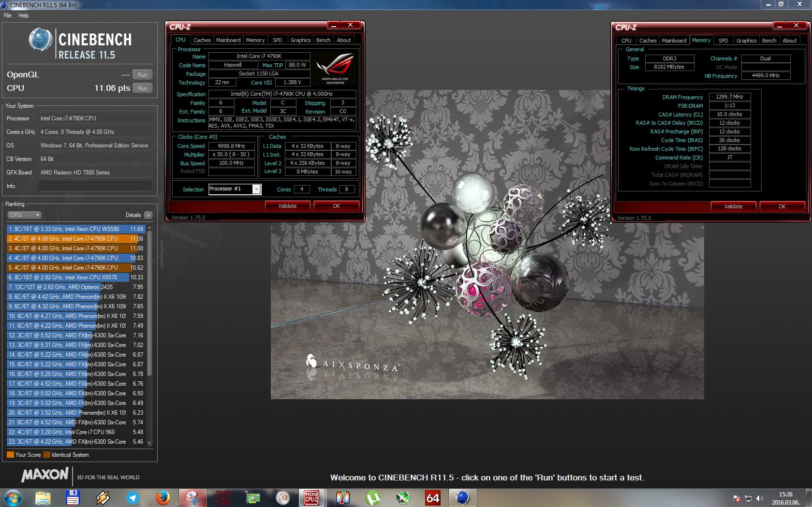
Task: Open Windows Explorer from the taskbar
Action: tap(43, 497)
